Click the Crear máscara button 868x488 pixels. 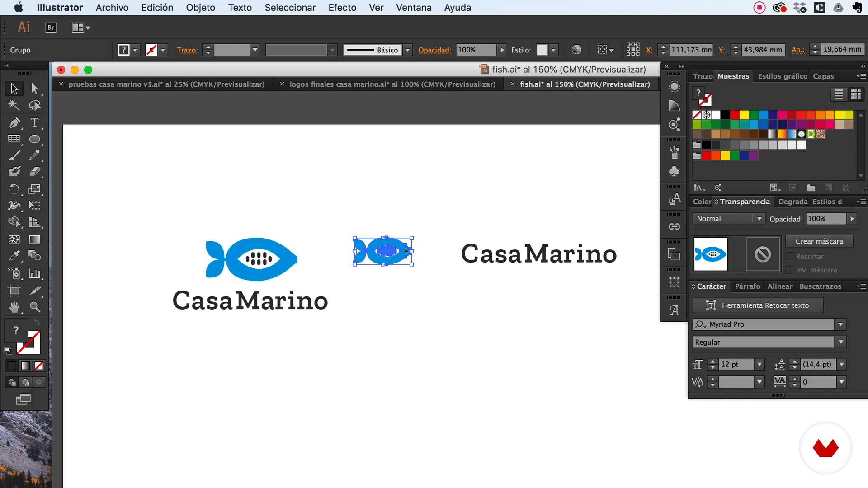point(819,241)
